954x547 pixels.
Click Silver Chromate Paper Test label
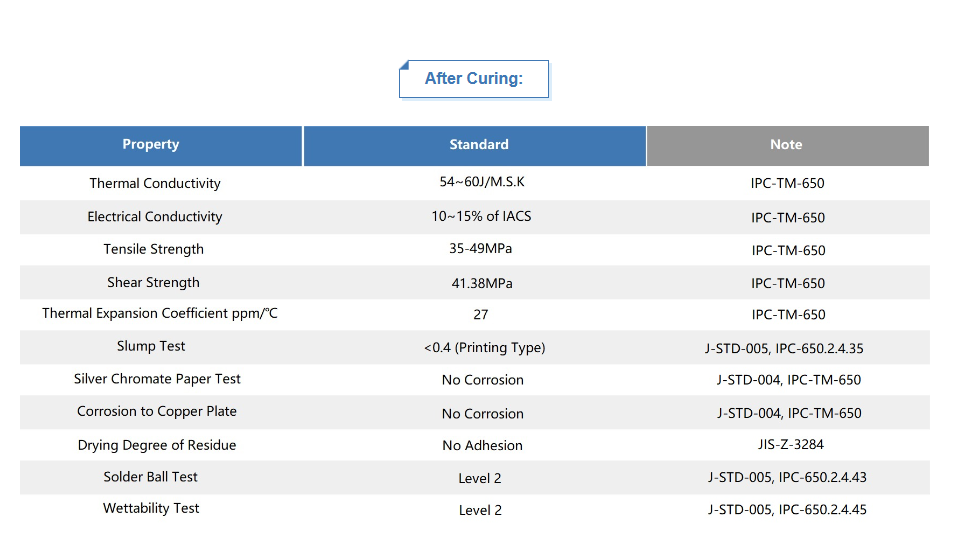pyautogui.click(x=157, y=379)
